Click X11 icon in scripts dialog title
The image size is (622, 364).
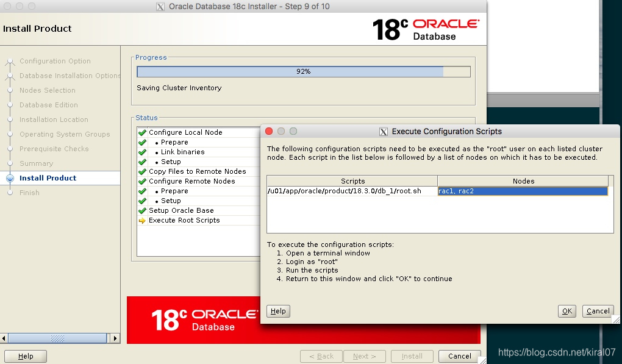383,132
